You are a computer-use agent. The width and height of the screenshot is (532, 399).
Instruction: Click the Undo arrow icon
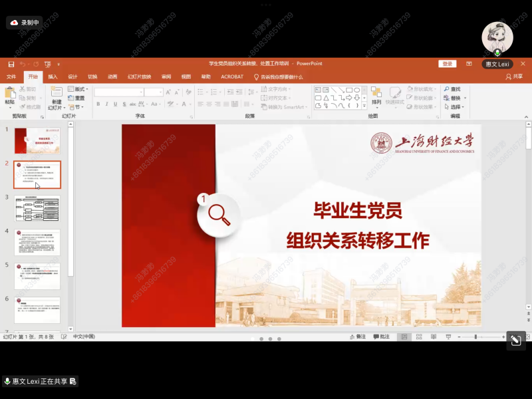tap(23, 64)
